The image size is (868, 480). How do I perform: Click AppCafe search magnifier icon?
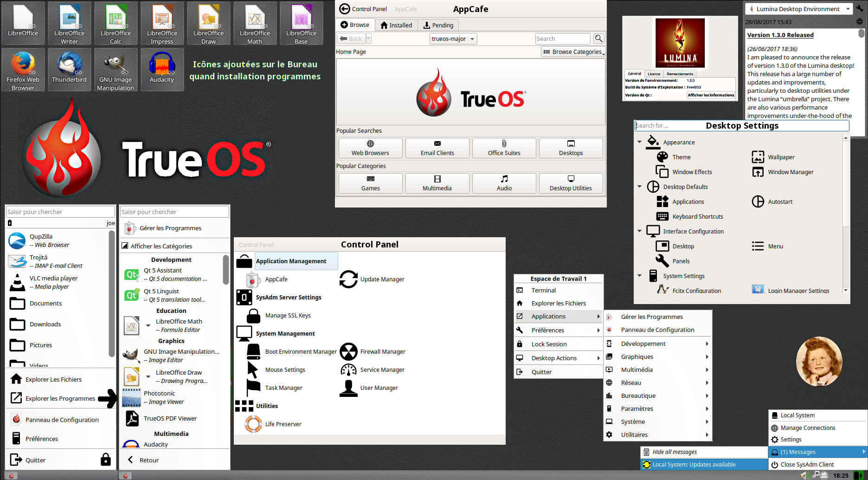[598, 39]
